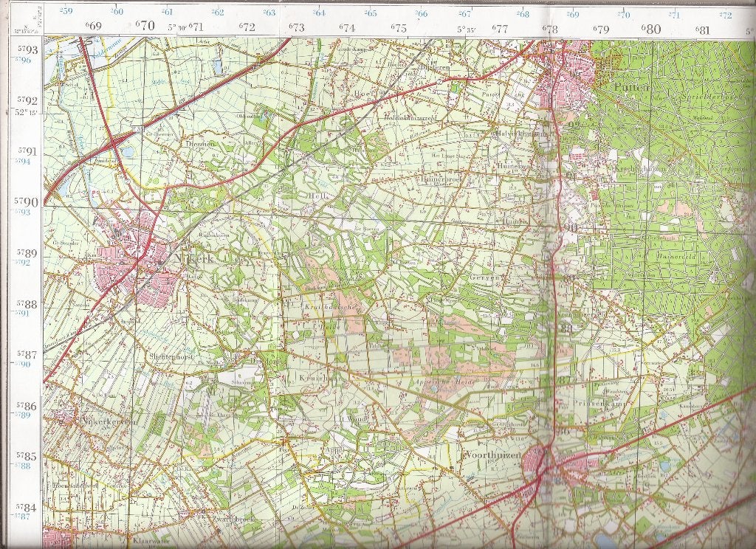756x549 pixels.
Task: Click left margin black number 5787
Action: 27,355
